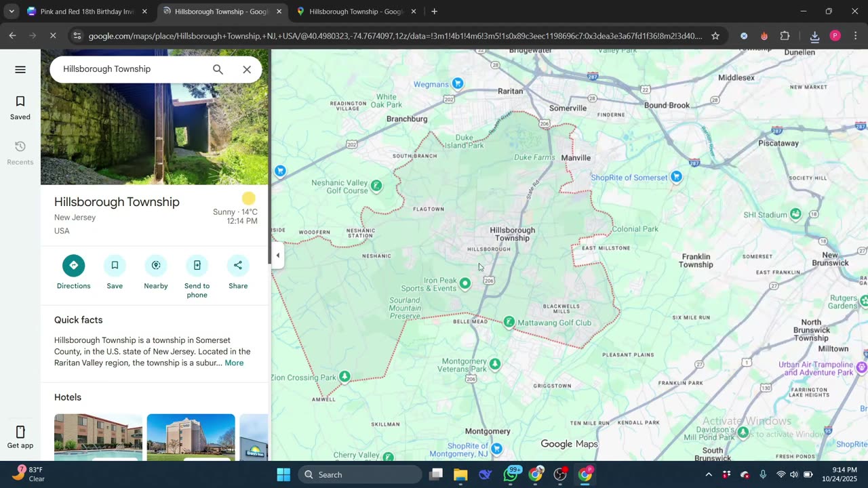
Task: Open the taskbar clock and date
Action: 840,474
